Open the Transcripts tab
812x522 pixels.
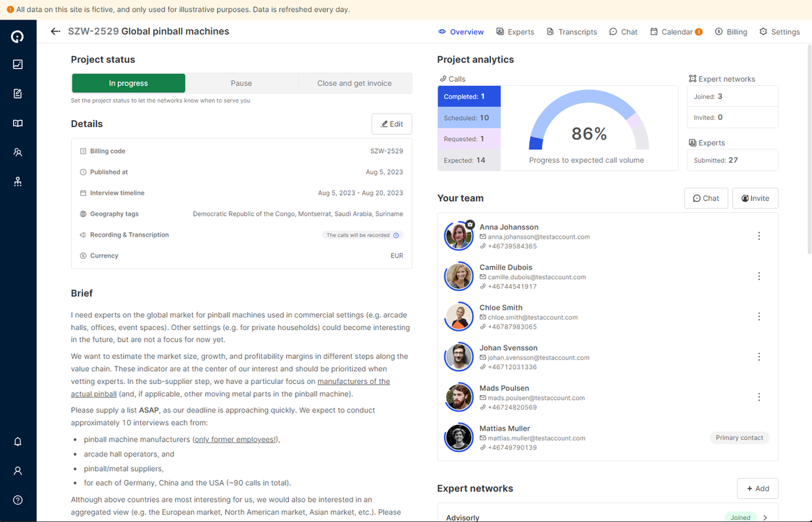click(572, 32)
